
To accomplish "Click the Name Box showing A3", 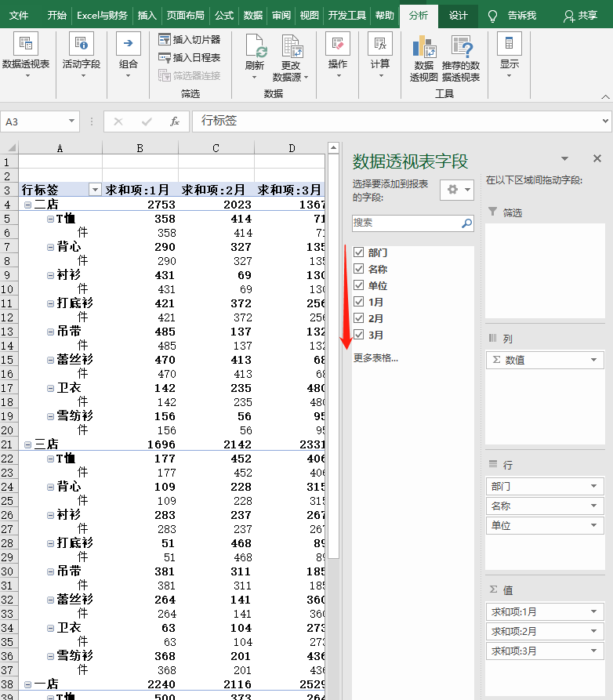I will pos(34,122).
